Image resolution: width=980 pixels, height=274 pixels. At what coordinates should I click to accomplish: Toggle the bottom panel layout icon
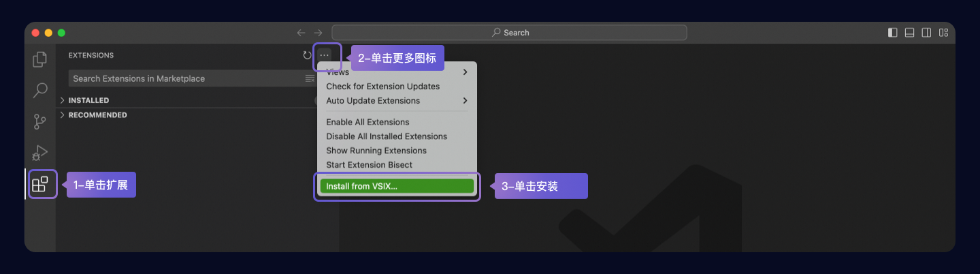coord(910,33)
